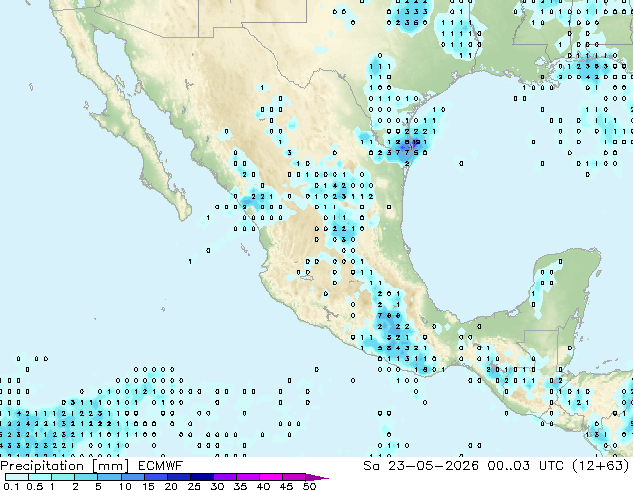Click the '20' legend value
This screenshot has height=490, width=634.
pos(171,486)
